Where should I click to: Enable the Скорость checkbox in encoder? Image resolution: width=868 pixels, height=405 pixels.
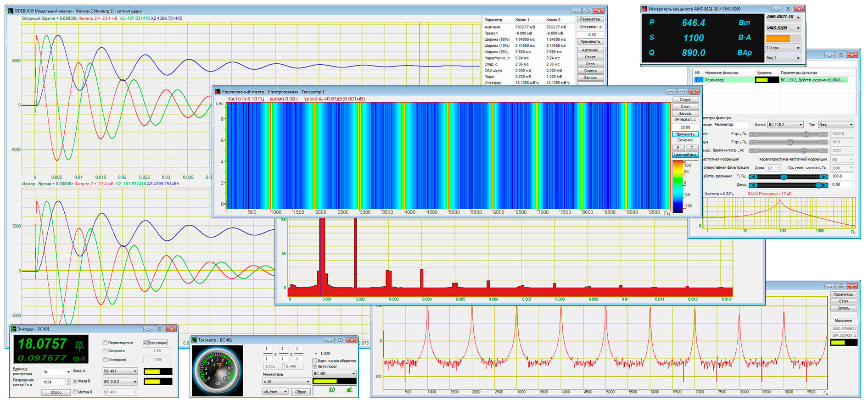click(x=105, y=351)
